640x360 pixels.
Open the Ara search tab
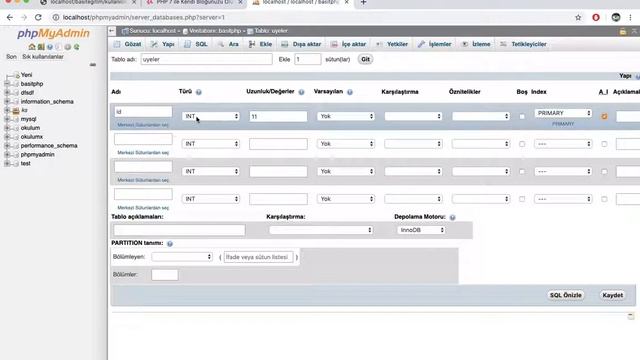(x=228, y=44)
